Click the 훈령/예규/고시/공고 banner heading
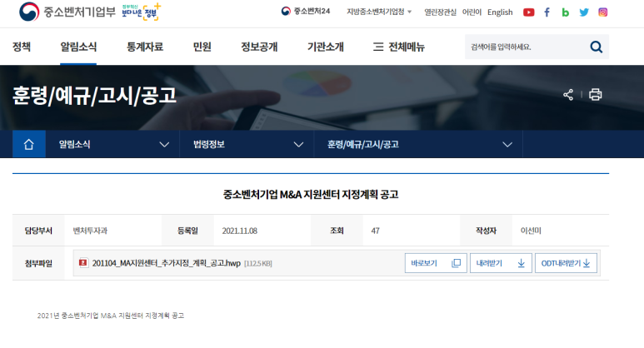This screenshot has height=348, width=644. point(94,95)
